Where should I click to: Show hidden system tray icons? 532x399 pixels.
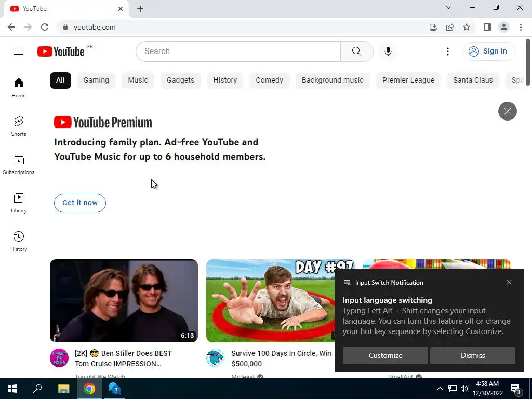pos(440,389)
